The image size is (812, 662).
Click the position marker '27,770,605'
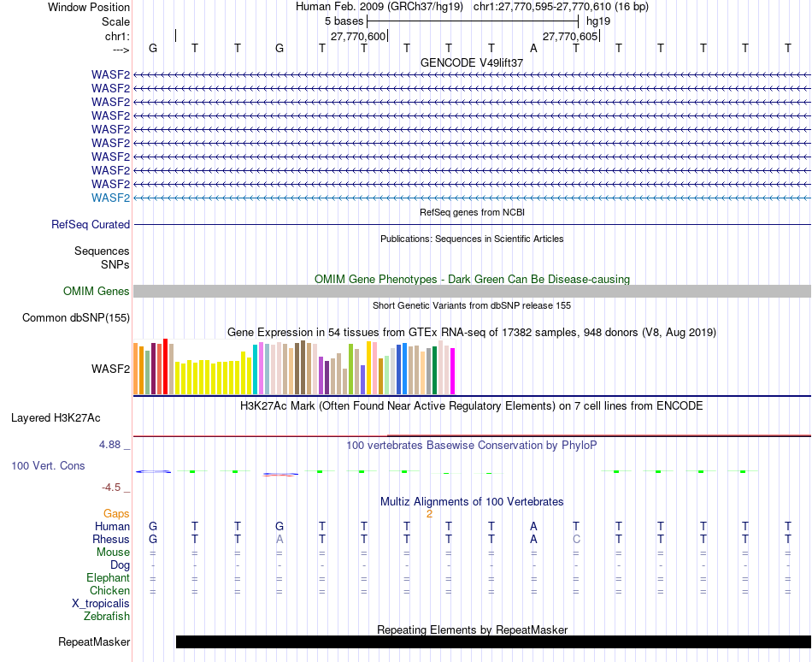pyautogui.click(x=569, y=36)
